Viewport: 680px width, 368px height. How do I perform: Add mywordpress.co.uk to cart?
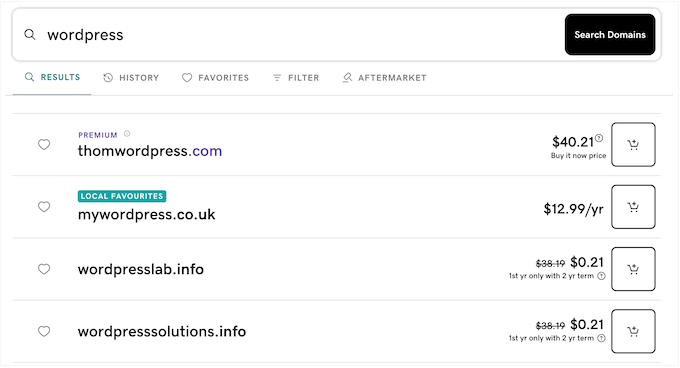[633, 207]
